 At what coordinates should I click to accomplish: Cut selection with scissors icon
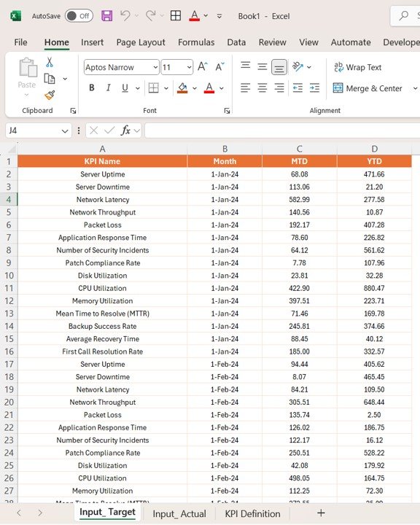click(50, 62)
